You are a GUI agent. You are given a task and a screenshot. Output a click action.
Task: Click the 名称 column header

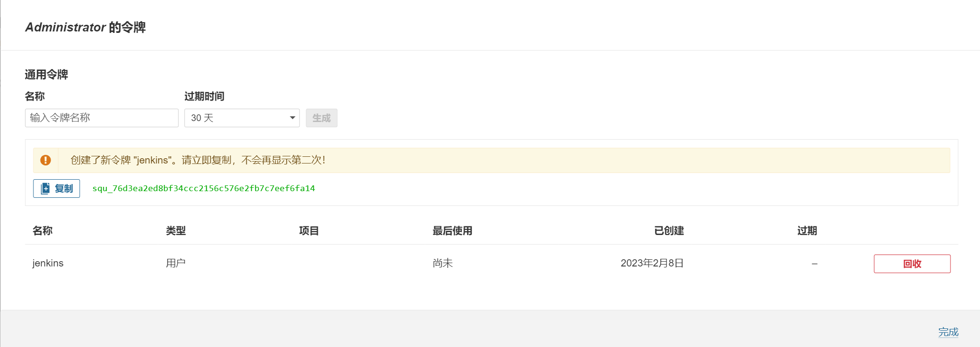pos(42,231)
